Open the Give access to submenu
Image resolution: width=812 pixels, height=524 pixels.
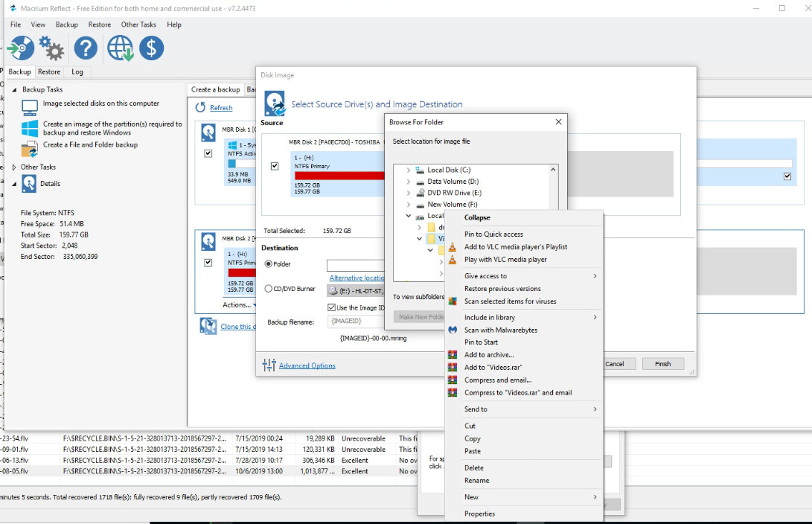(524, 276)
